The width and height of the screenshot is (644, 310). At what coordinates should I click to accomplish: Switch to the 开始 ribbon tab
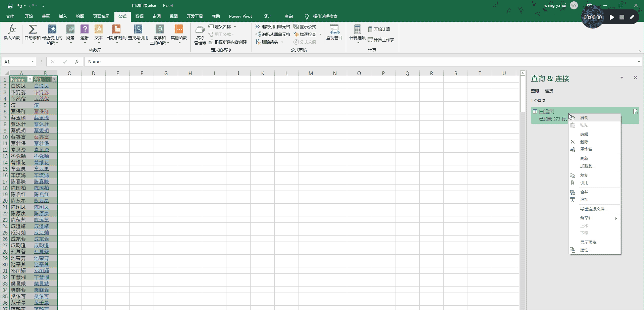29,16
